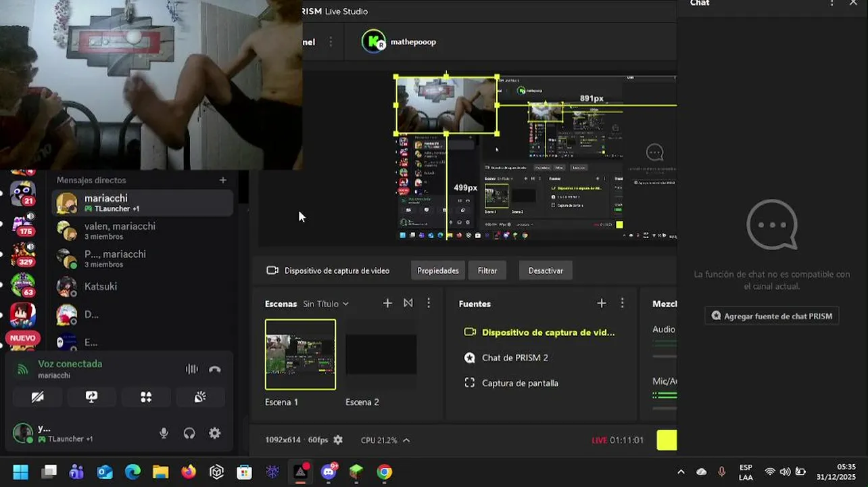Click the Desactivar button

tap(546, 271)
